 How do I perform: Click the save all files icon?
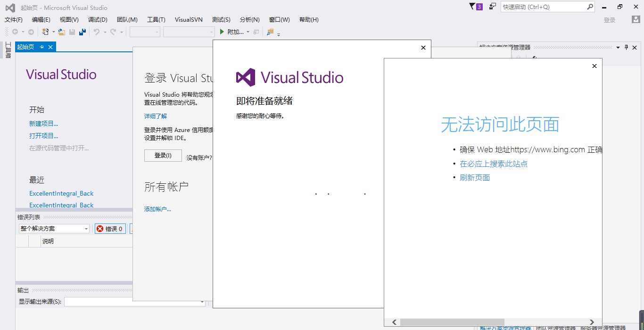click(83, 32)
